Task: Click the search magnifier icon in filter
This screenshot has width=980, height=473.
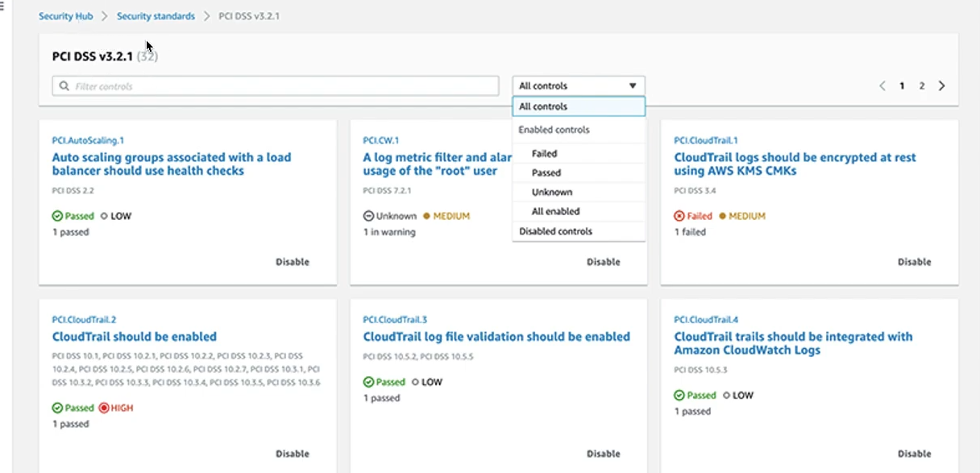Action: click(x=64, y=86)
